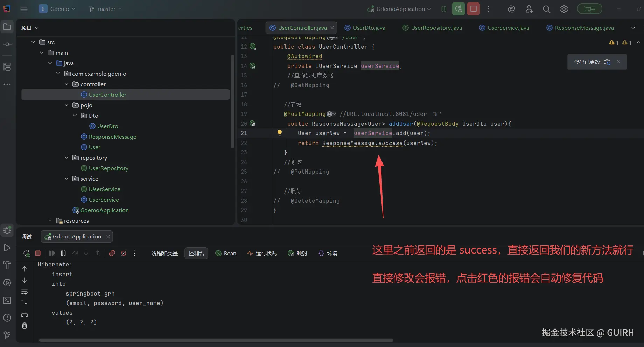Open the 项目 view dropdown

(x=30, y=28)
